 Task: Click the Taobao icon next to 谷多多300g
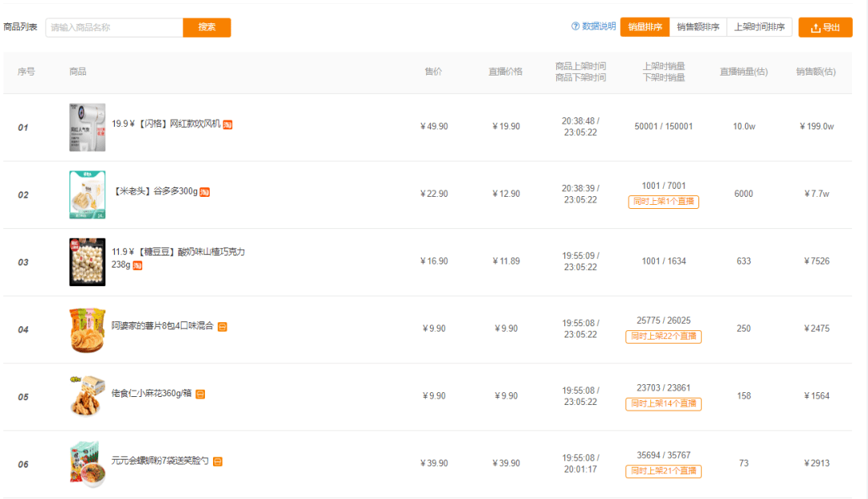click(x=205, y=192)
